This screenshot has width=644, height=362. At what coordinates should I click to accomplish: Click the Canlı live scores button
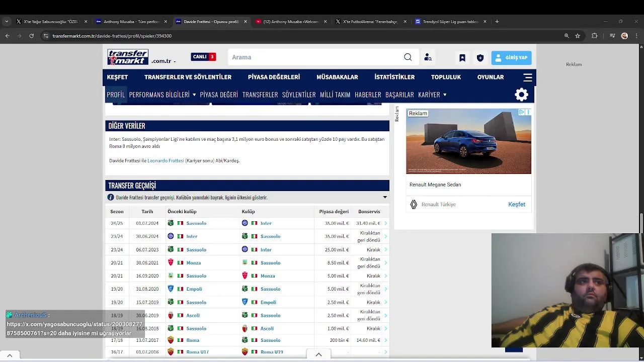(203, 57)
